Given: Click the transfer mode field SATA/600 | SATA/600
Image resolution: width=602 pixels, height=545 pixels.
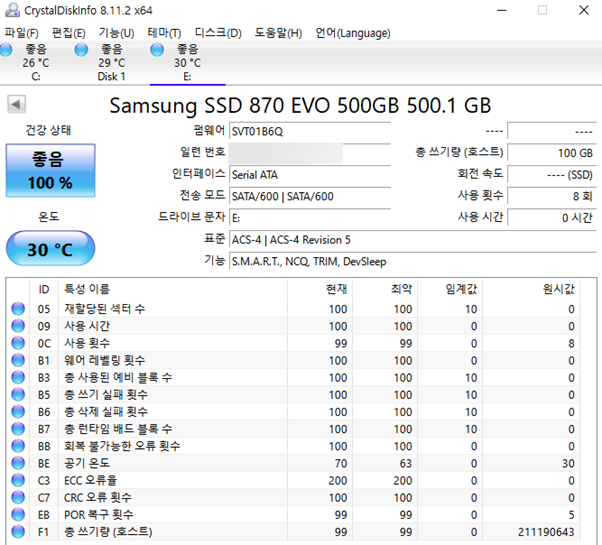Looking at the screenshot, I should pos(310,197).
